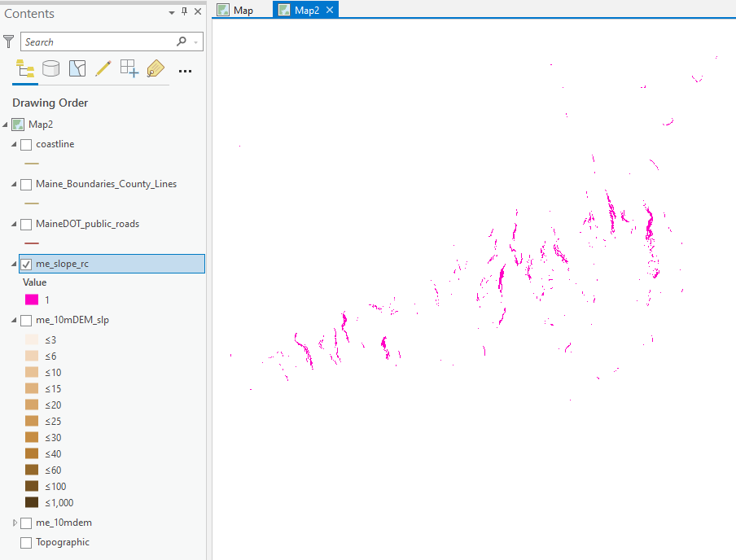Choose the List By Snapping icon
Image resolution: width=736 pixels, height=560 pixels.
129,69
